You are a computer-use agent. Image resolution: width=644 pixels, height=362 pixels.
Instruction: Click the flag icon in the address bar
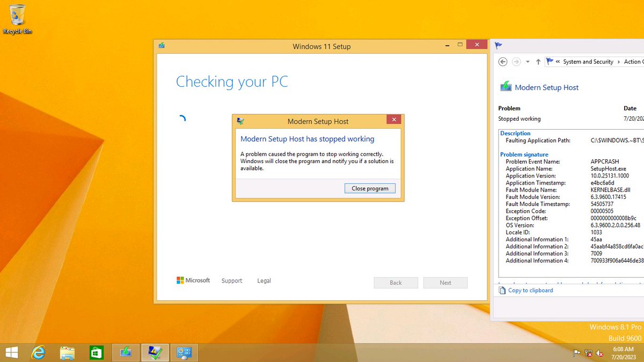coord(550,62)
